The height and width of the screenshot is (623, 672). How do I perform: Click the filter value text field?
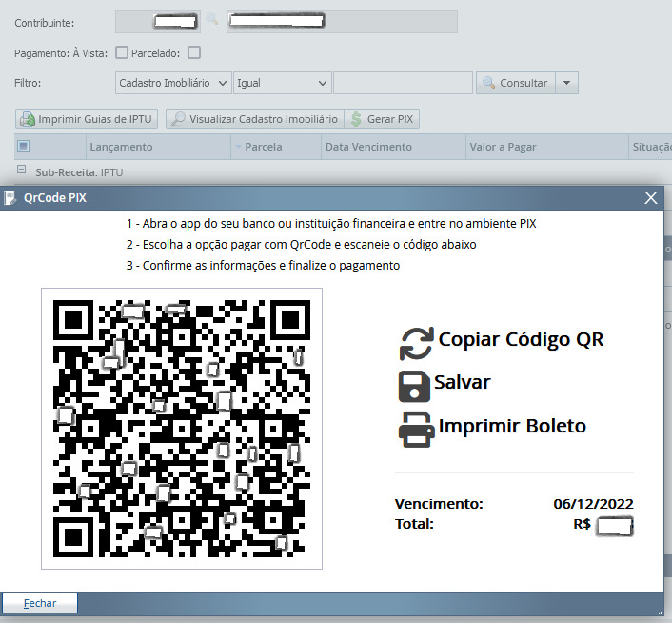(403, 83)
